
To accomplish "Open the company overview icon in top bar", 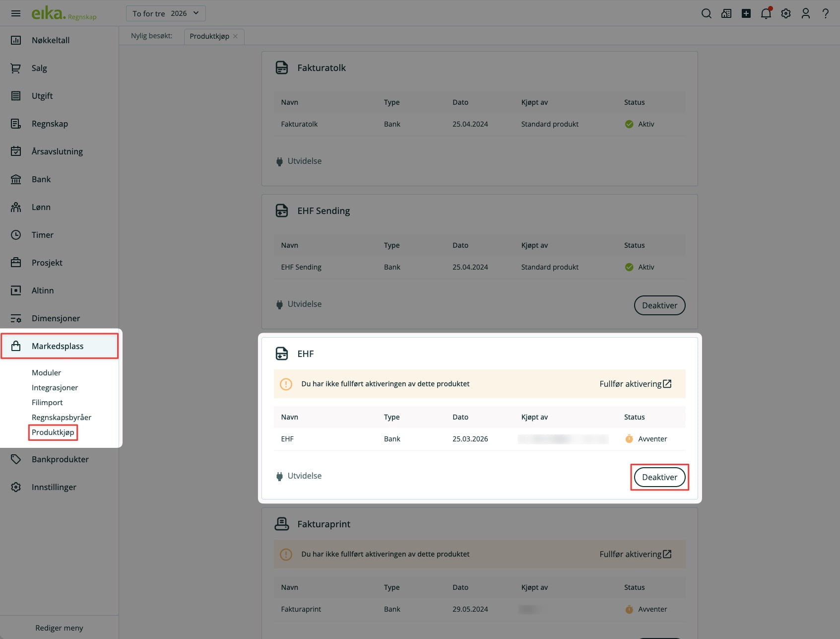I will (x=726, y=13).
